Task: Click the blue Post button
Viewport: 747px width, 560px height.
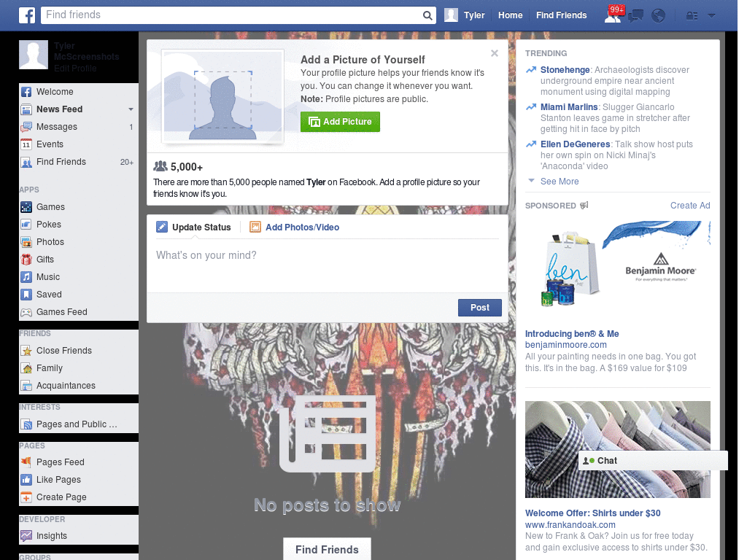Action: tap(480, 308)
